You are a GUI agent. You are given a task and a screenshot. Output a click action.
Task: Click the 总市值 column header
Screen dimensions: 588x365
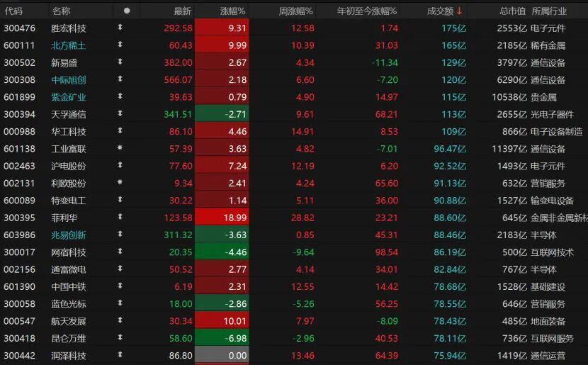[512, 11]
